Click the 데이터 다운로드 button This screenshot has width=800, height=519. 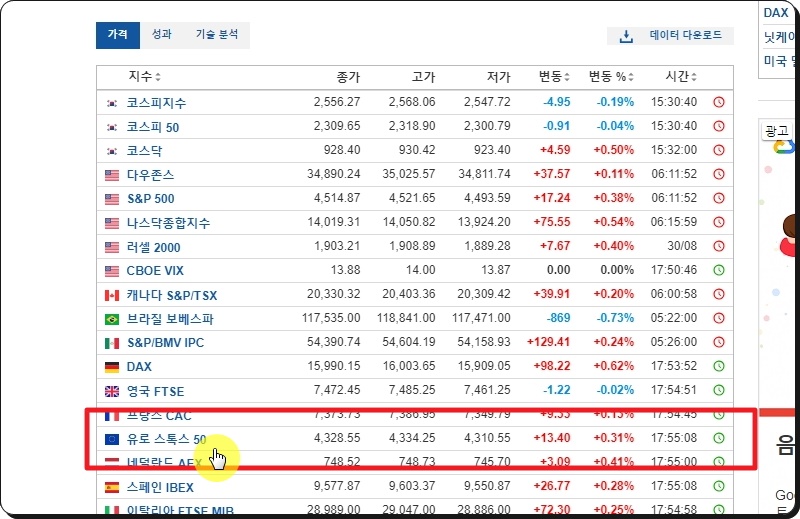[670, 36]
